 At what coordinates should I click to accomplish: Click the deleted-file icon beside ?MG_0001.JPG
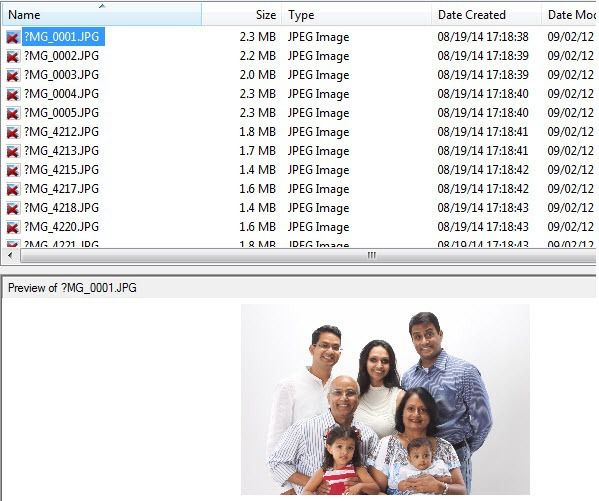13,37
